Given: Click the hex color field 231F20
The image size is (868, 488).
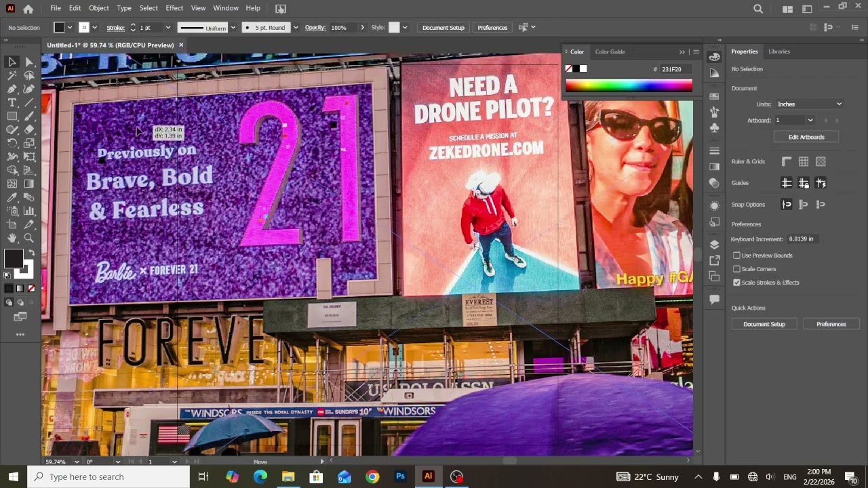Looking at the screenshot, I should (x=675, y=69).
